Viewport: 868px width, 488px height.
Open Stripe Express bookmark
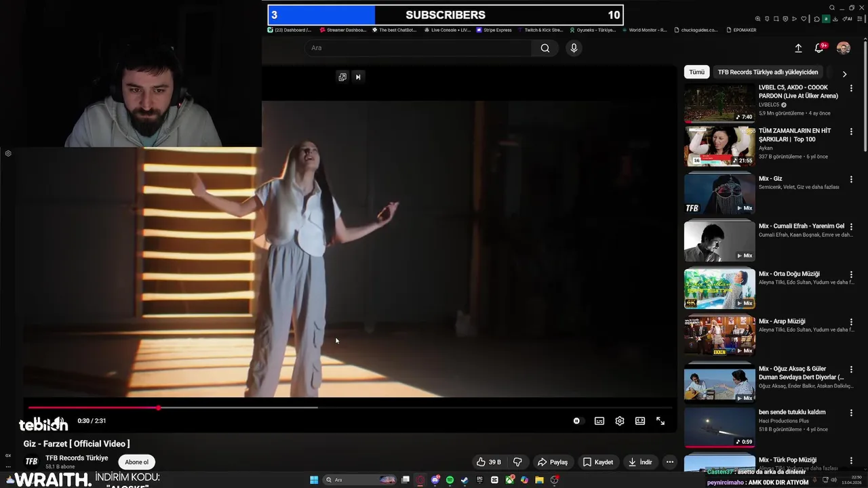point(494,30)
